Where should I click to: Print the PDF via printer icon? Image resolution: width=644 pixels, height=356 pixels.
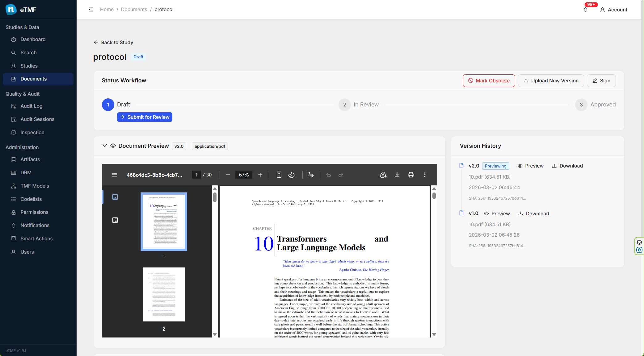[411, 175]
